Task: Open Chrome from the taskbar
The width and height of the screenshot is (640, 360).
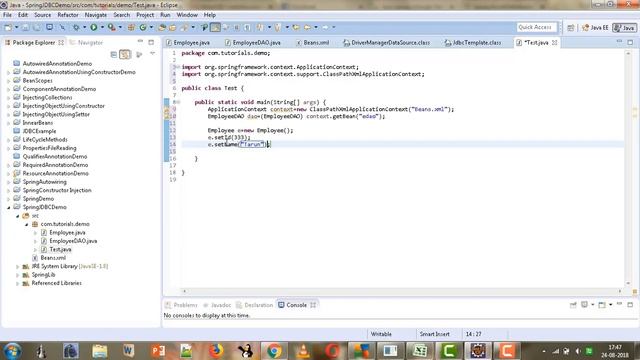Action: click(x=274, y=351)
